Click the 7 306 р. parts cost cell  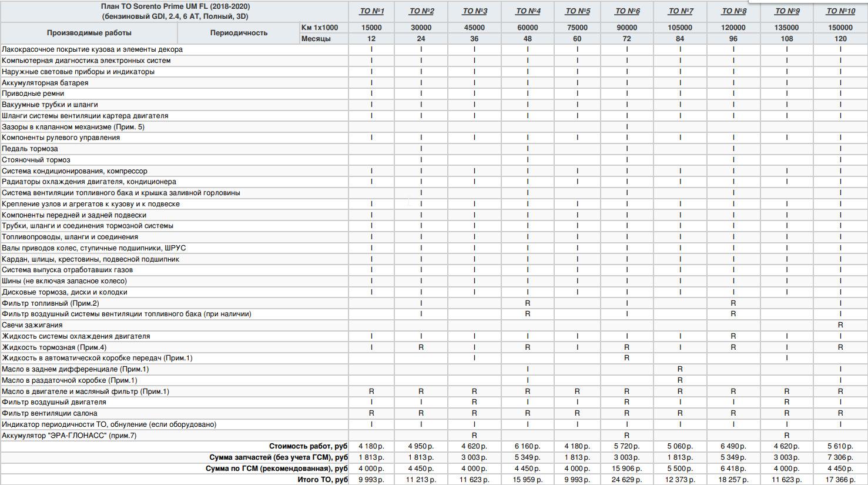[x=840, y=457]
